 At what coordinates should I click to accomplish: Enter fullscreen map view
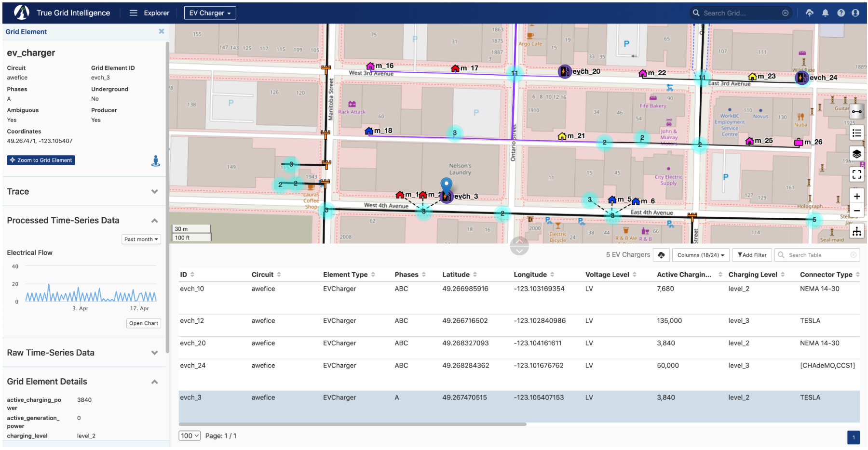(x=856, y=175)
